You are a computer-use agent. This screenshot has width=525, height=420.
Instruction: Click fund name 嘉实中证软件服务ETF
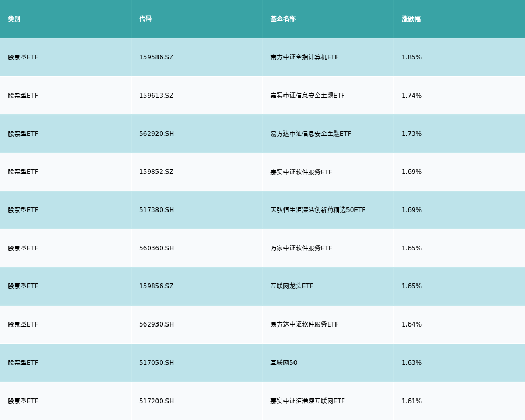click(301, 172)
